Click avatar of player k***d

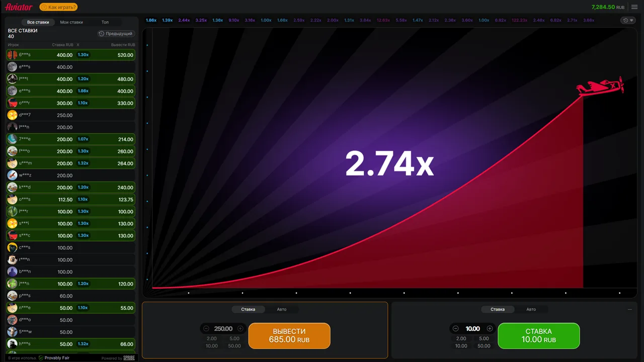13,188
